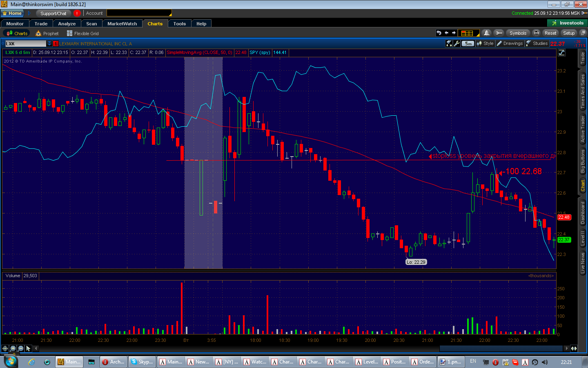Viewport: 588px width, 368px height.
Task: Click the zoom out magnifier icon
Action: click(x=21, y=348)
